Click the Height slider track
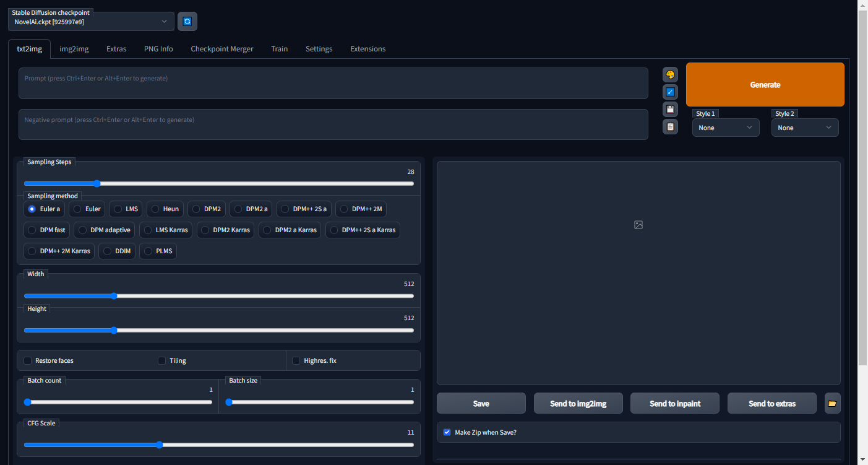Viewport: 868px width, 465px height. [219, 330]
